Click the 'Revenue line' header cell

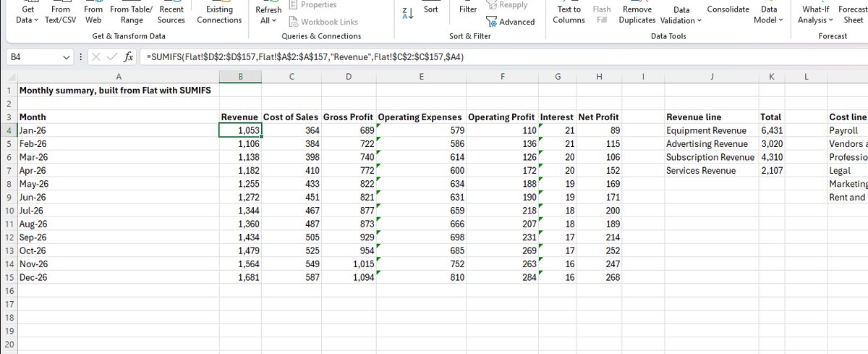click(x=711, y=117)
